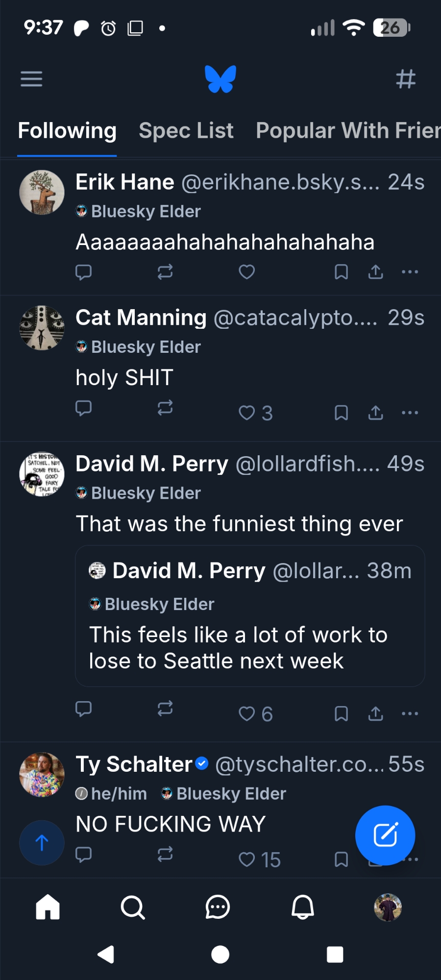Open Ty Schalter's profile name link
This screenshot has width=441, height=980.
pyautogui.click(x=134, y=764)
